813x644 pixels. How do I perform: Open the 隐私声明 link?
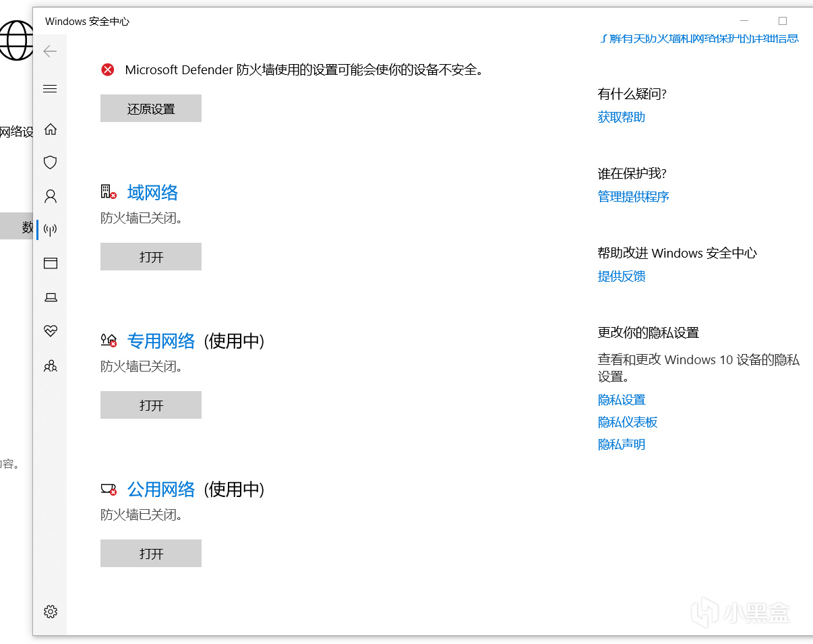pos(622,444)
